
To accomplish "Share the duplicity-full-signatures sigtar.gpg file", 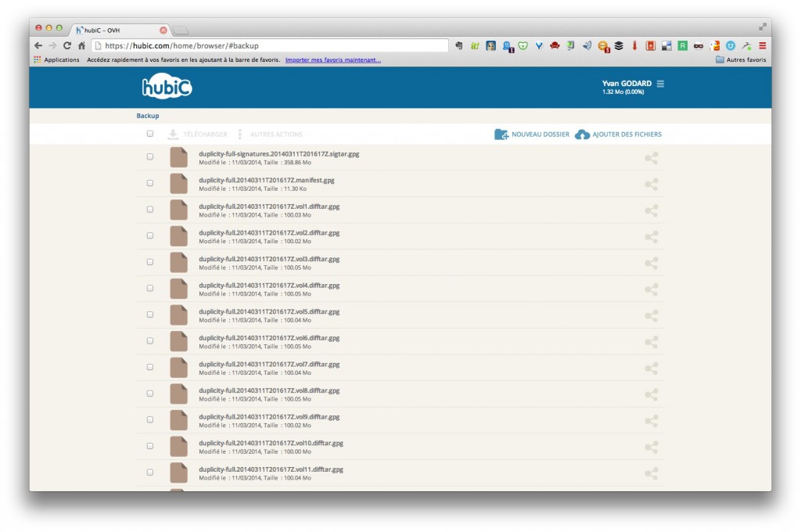I will (x=651, y=158).
